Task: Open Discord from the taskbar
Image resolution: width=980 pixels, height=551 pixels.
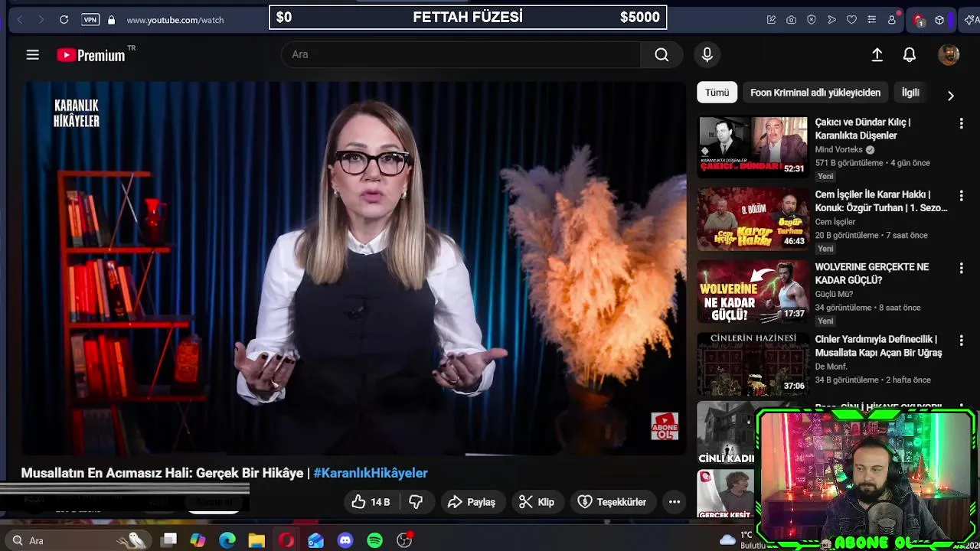Action: click(x=345, y=540)
